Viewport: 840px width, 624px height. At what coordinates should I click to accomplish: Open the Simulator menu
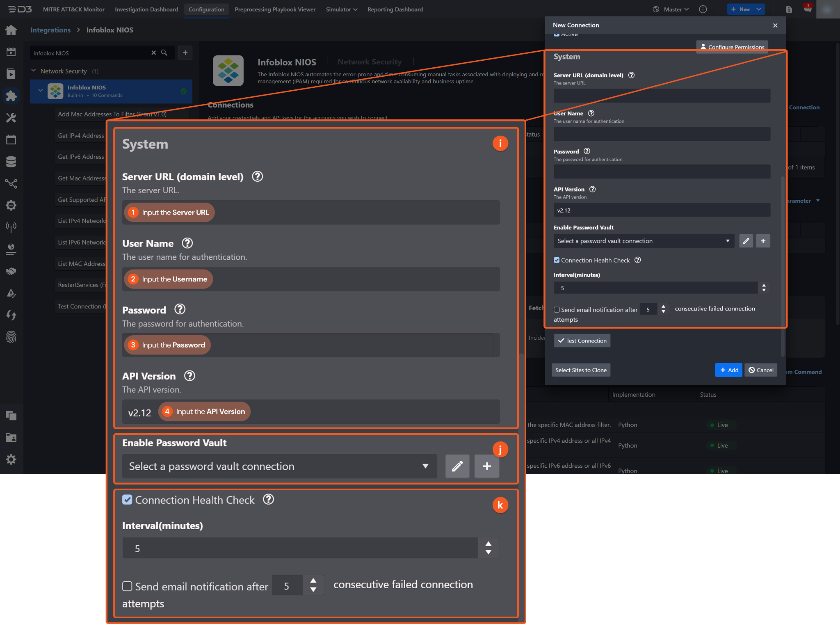tap(341, 9)
